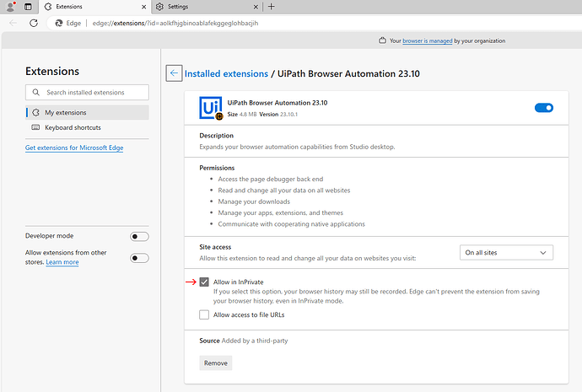
Task: Click the profile avatar icon
Action: [9, 7]
